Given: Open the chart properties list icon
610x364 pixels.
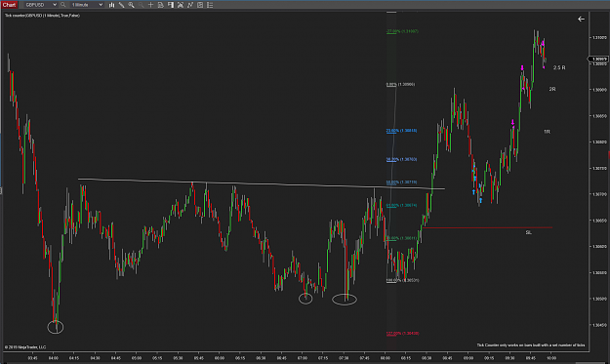Looking at the screenshot, I should [210, 5].
